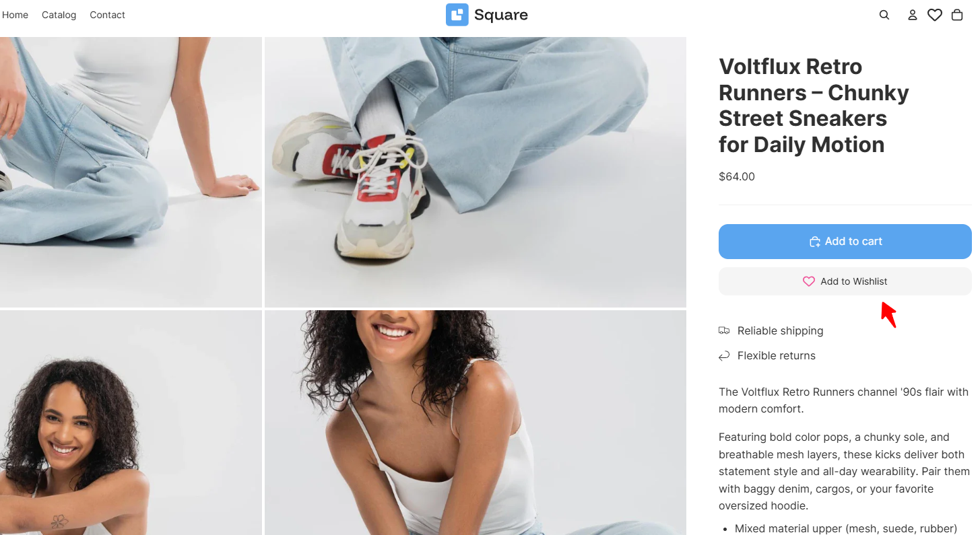Open the sneaker close-up product image
Screen dimensions: 980x535
click(476, 172)
